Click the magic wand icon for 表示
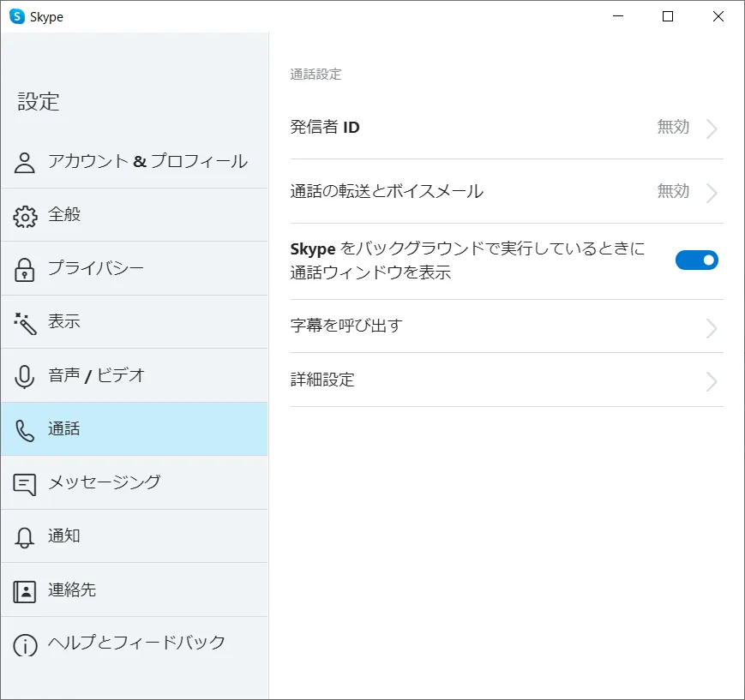This screenshot has height=700, width=745. pyautogui.click(x=25, y=323)
